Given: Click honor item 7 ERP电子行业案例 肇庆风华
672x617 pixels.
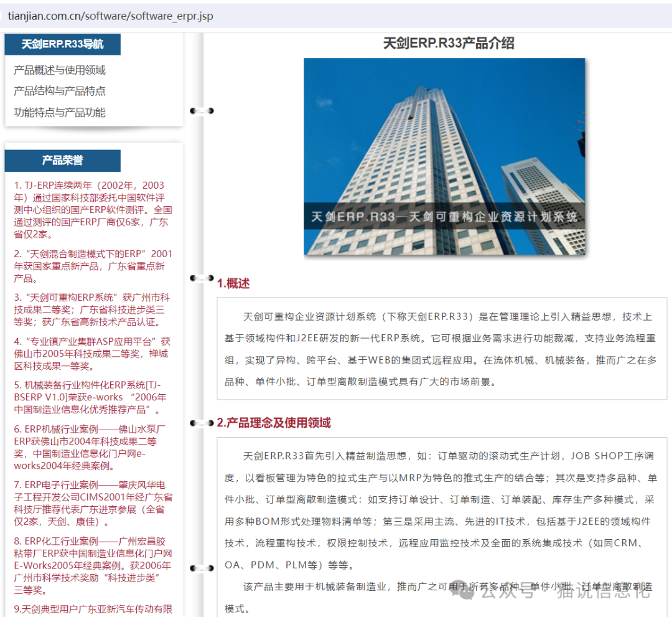Looking at the screenshot, I should tap(93, 504).
